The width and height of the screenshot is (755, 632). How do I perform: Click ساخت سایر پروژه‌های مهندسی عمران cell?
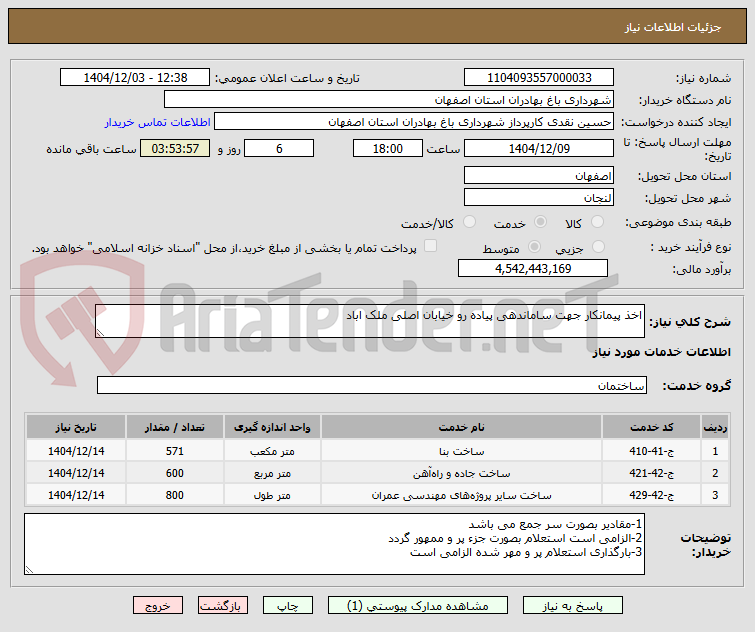tap(461, 495)
